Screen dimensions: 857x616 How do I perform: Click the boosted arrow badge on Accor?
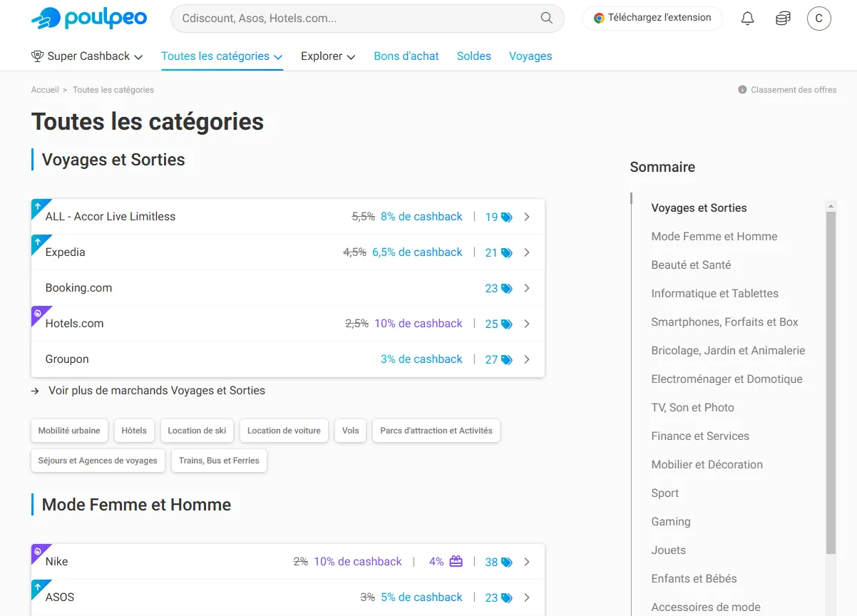39,206
